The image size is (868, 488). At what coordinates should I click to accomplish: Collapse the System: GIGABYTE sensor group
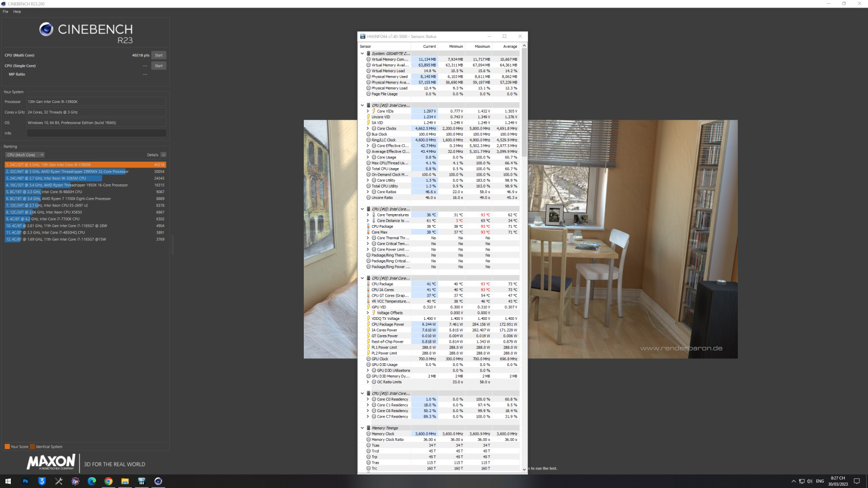(x=362, y=54)
